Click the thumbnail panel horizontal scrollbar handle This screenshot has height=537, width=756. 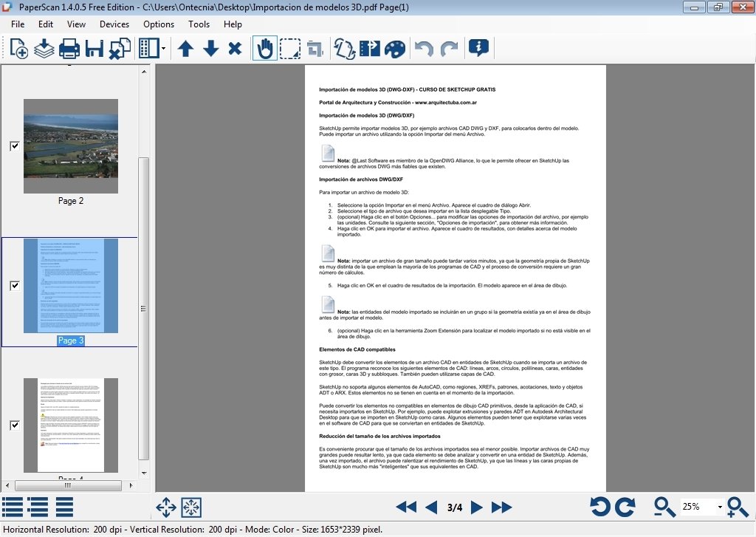point(68,485)
